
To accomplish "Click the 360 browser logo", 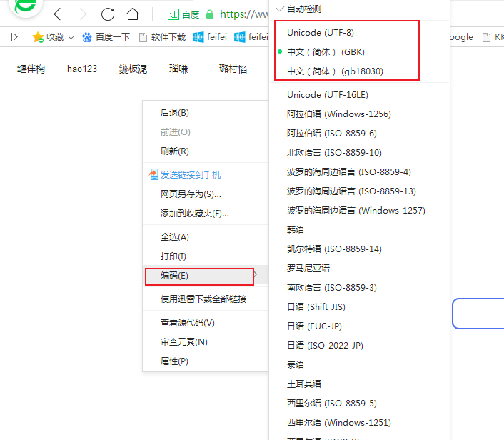I will click(27, 7).
